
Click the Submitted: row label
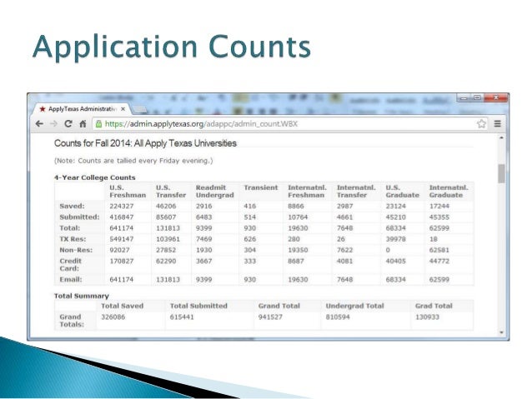pos(79,217)
